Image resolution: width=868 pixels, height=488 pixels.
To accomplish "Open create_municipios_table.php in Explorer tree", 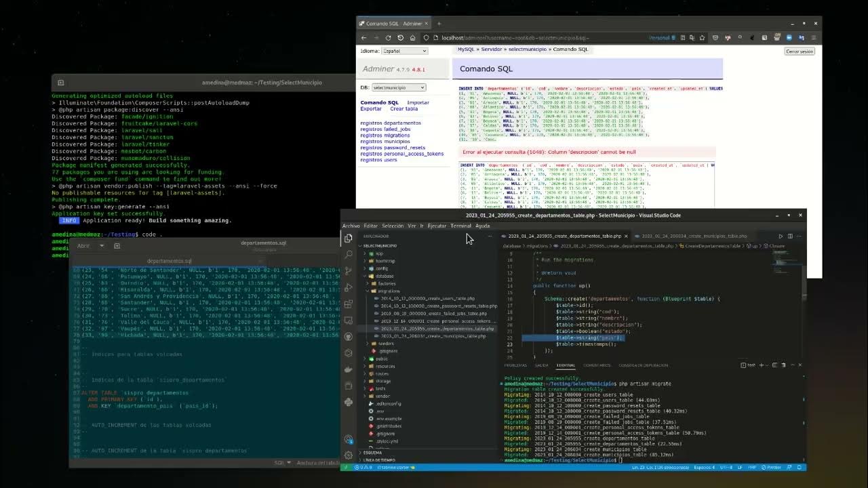I will [x=433, y=336].
